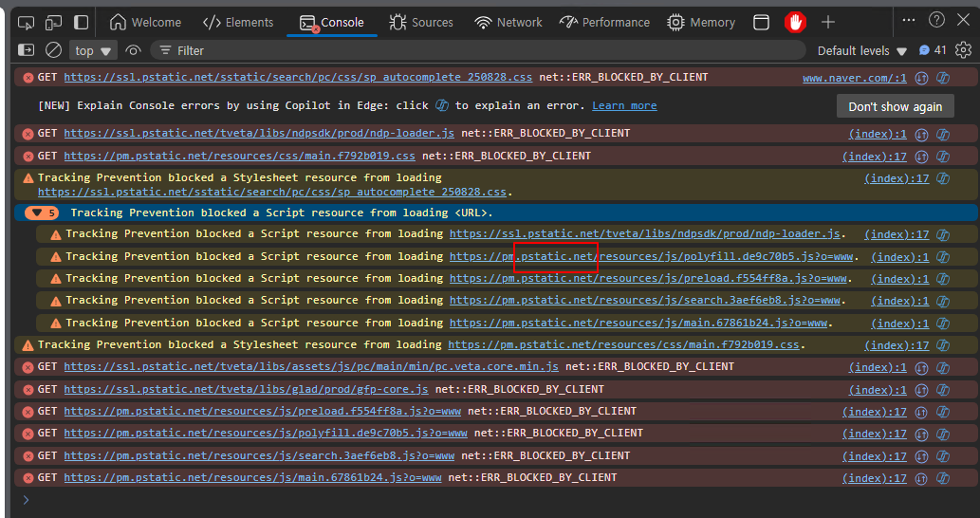Activate the inspect element picker icon
Image resolution: width=980 pixels, height=518 pixels.
point(27,23)
